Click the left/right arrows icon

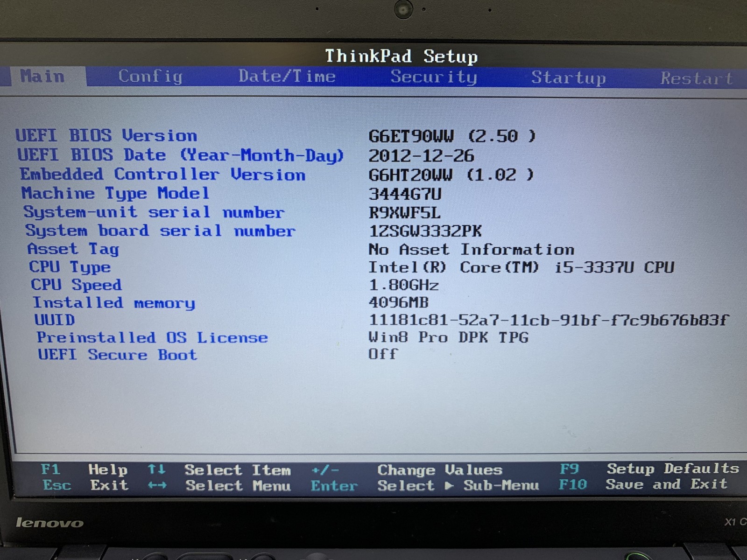click(157, 485)
